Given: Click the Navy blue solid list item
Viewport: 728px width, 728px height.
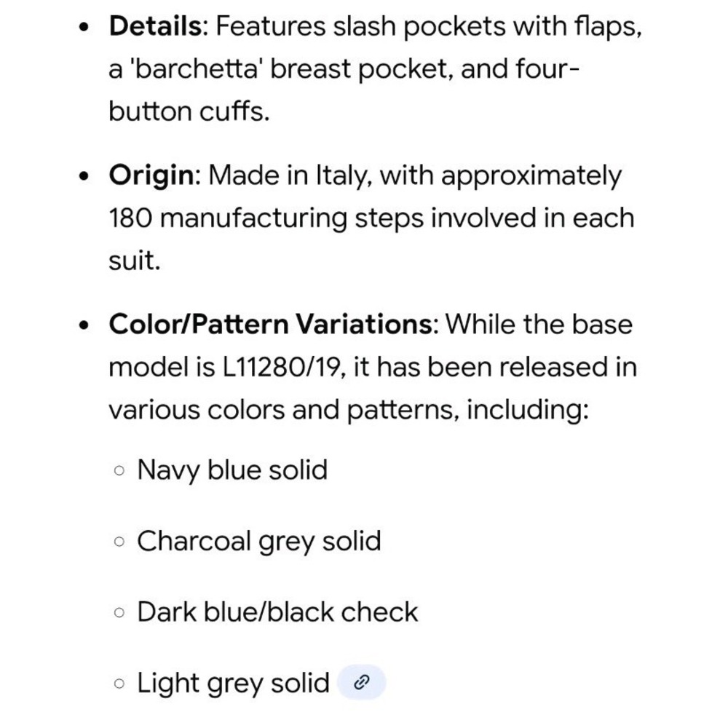Looking at the screenshot, I should (233, 470).
